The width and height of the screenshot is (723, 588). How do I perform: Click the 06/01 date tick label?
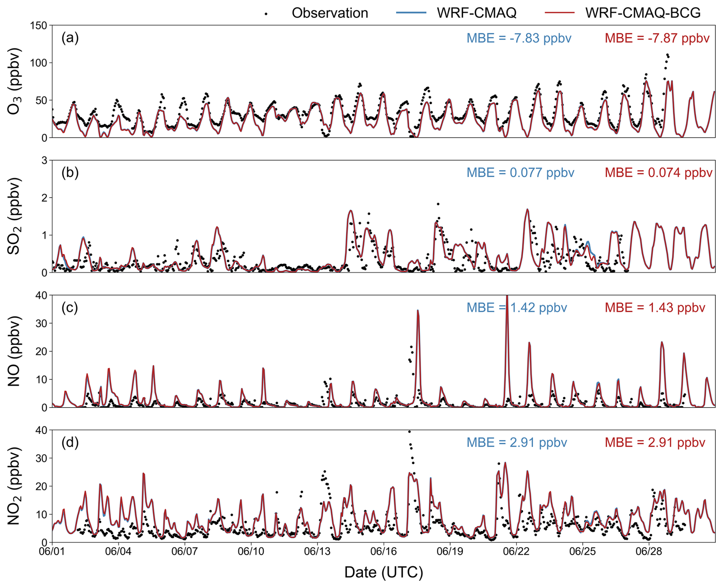52,551
